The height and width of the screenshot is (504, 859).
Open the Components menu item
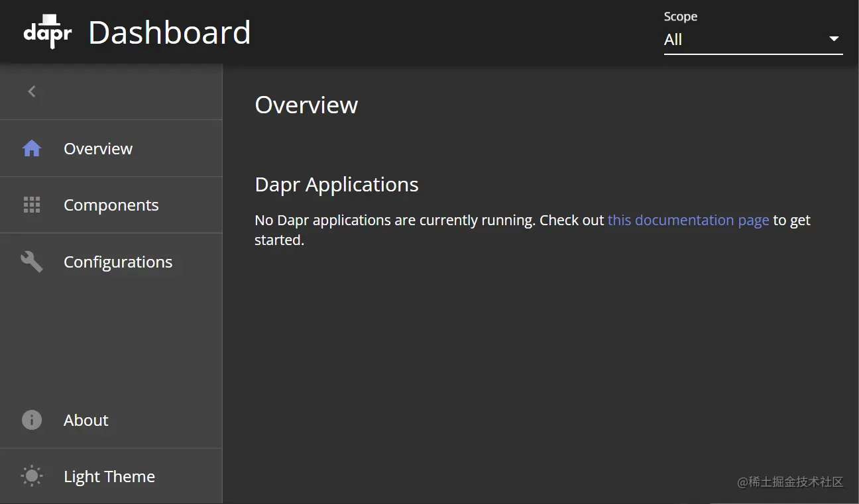click(x=111, y=205)
